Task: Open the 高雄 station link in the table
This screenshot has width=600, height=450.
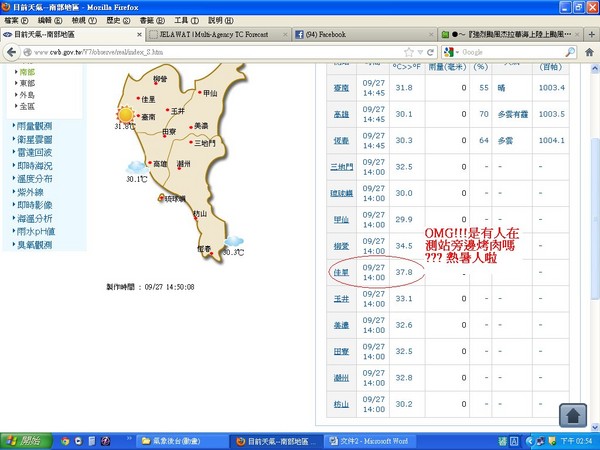Action: click(341, 114)
